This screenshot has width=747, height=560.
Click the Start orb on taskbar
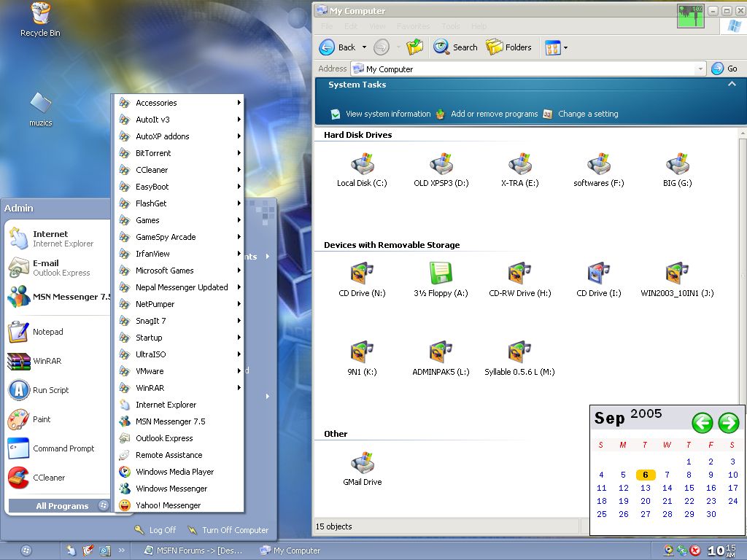point(26,551)
